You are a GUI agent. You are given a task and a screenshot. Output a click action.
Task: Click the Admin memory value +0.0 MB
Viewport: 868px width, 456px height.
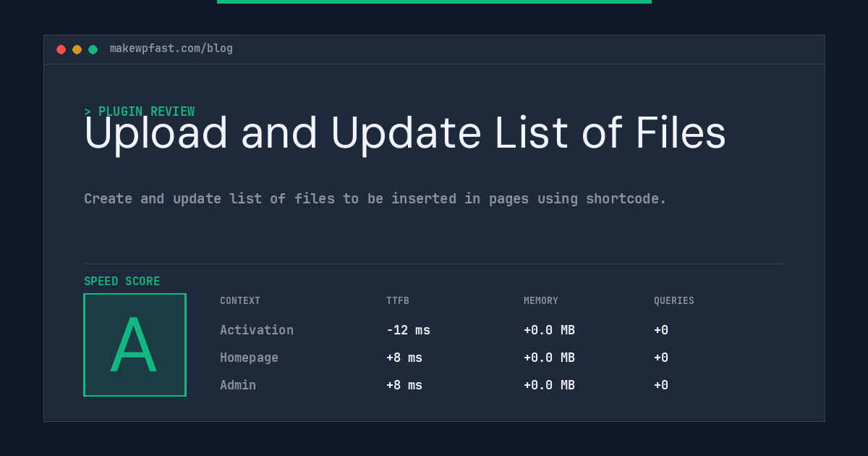[549, 385]
